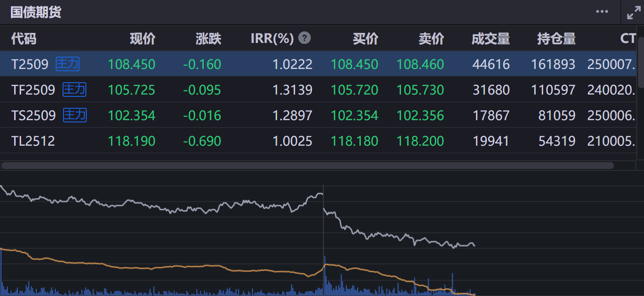Click the IRR value 1.3139
Viewport: 644px width, 296px height.
point(292,90)
